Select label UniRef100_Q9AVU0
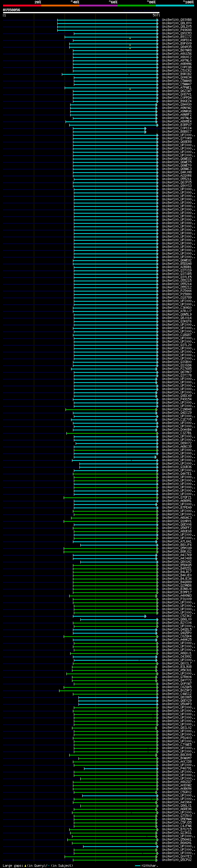This screenshot has width=197, height=868. [x=177, y=104]
